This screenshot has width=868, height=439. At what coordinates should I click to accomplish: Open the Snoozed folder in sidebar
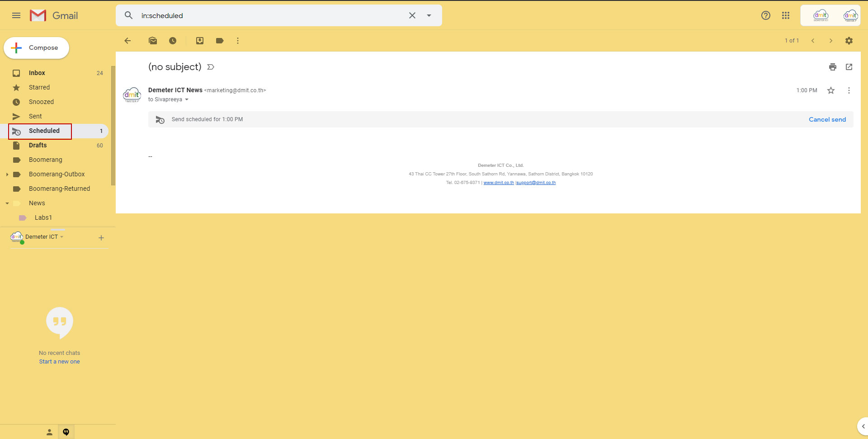click(42, 101)
